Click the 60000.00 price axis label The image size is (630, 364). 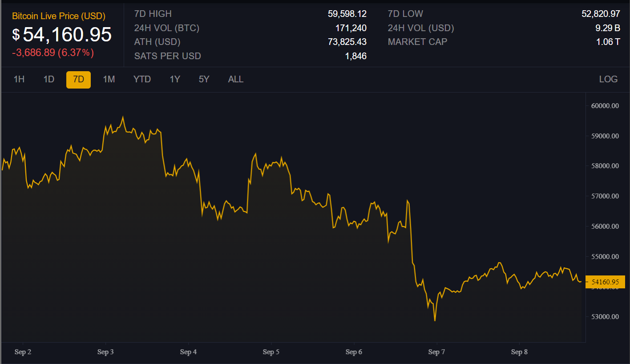click(605, 105)
